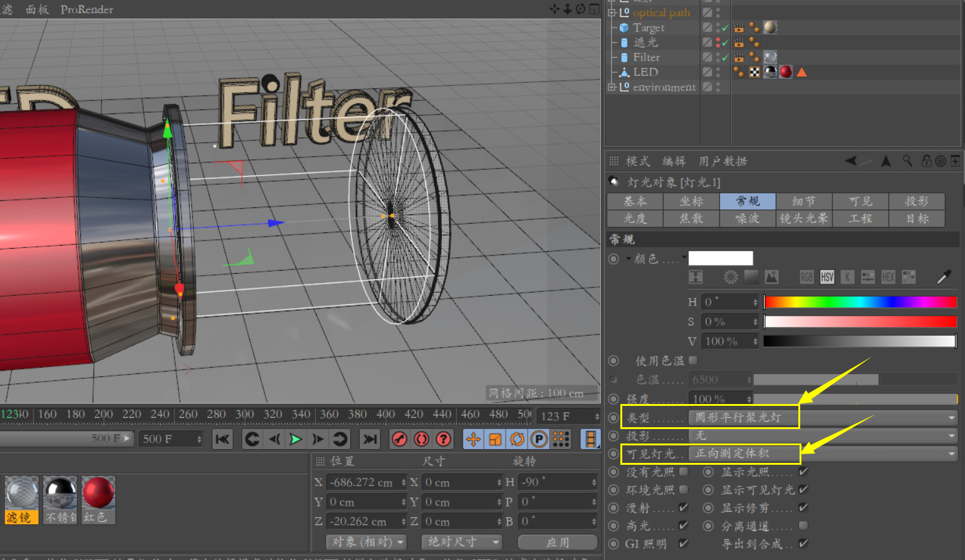Image resolution: width=965 pixels, height=560 pixels.
Task: Switch to the 可见 tab
Action: [x=860, y=201]
